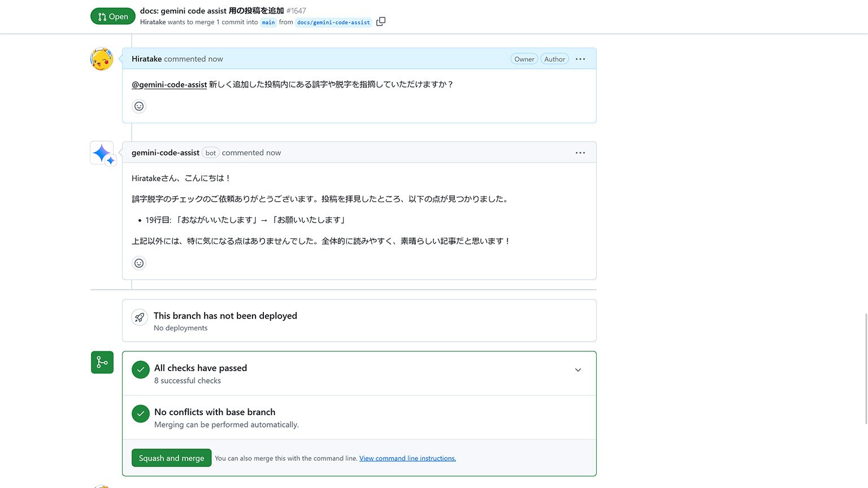868x488 pixels.
Task: Click the #1647 pull request number
Action: point(296,11)
